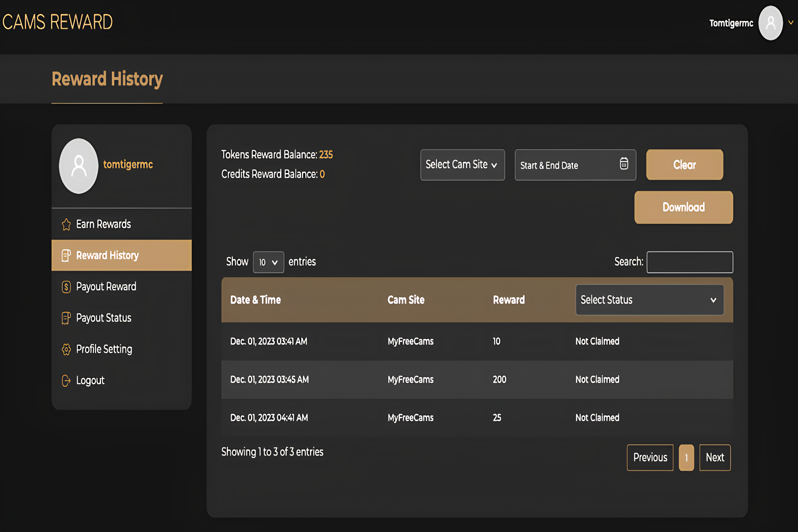Viewport: 798px width, 532px height.
Task: Click the top-right user avatar
Action: coord(771,23)
